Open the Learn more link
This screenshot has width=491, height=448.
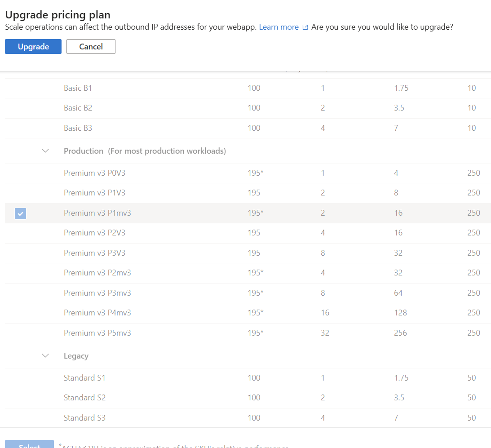(x=279, y=27)
